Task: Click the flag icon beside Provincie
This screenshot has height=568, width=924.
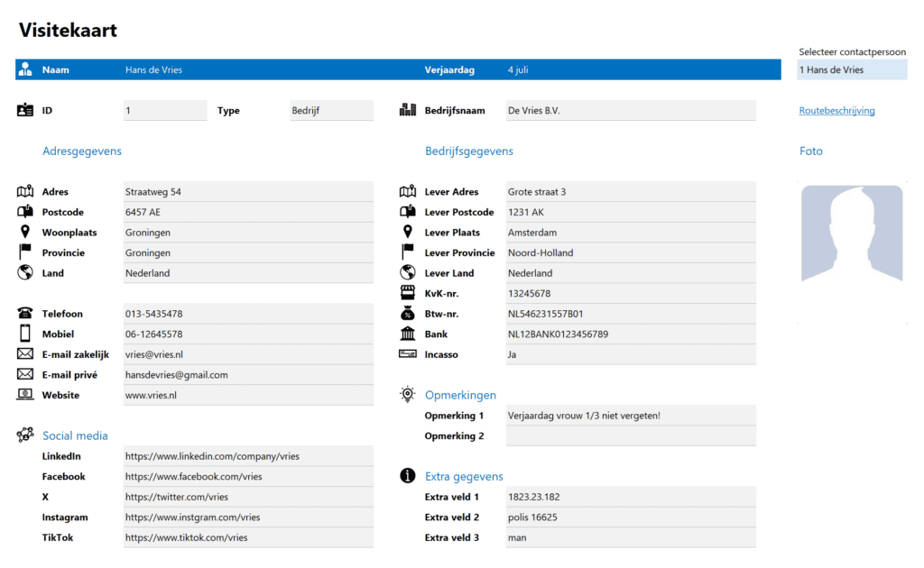Action: pyautogui.click(x=23, y=252)
